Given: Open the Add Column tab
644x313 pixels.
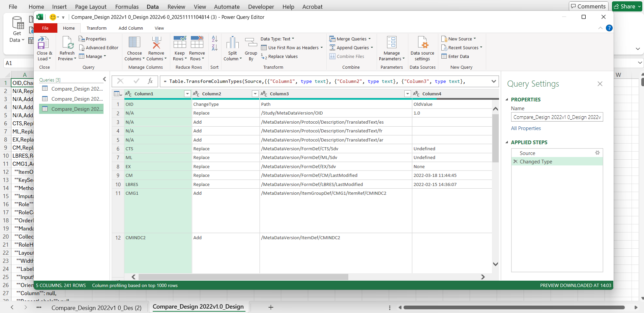Looking at the screenshot, I should (x=130, y=28).
